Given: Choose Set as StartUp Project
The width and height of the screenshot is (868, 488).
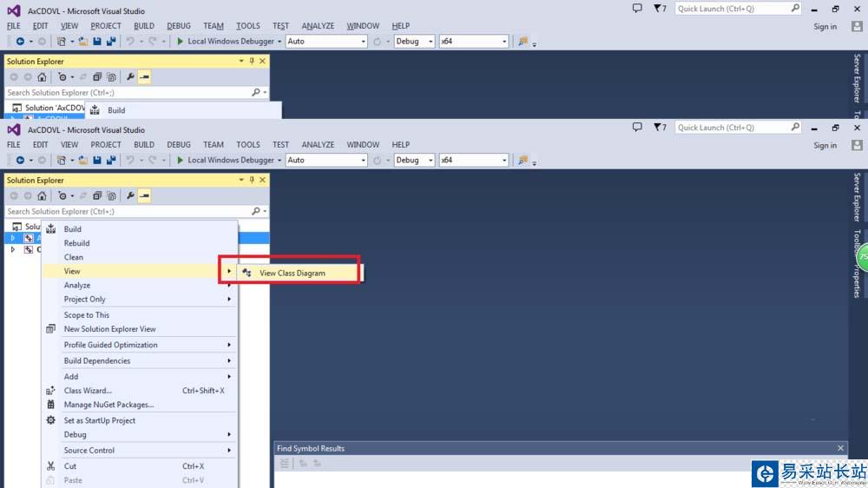Looking at the screenshot, I should [x=140, y=420].
